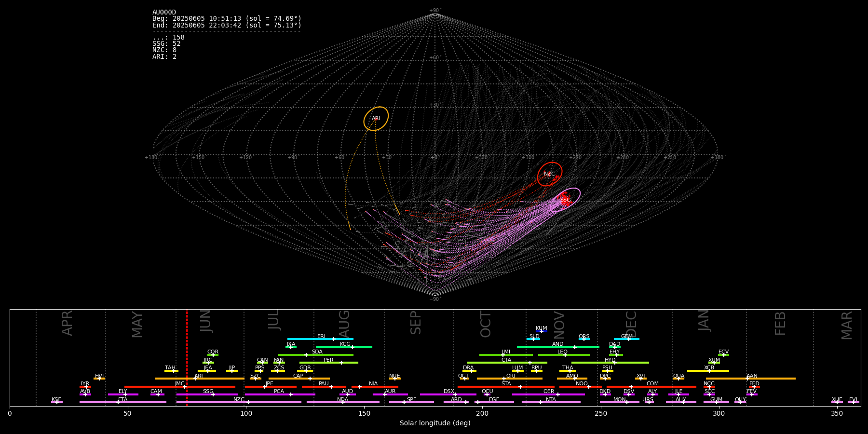Click the 200 tick on solar longitude axis
This screenshot has width=868, height=434.
(482, 413)
